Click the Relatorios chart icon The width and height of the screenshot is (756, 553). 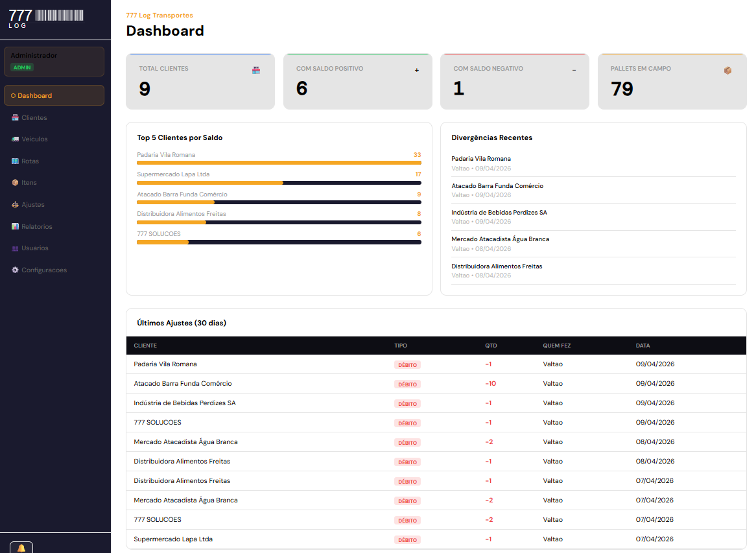pyautogui.click(x=15, y=226)
